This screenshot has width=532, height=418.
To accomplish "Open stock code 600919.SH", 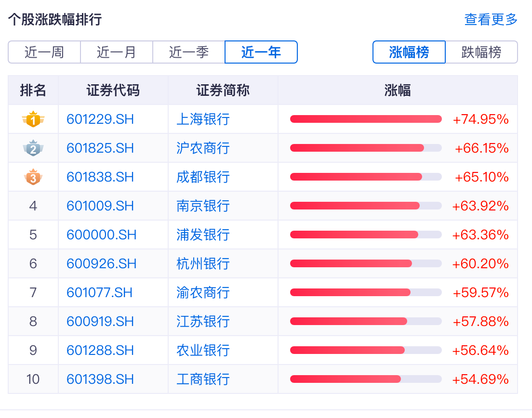I will 100,321.
